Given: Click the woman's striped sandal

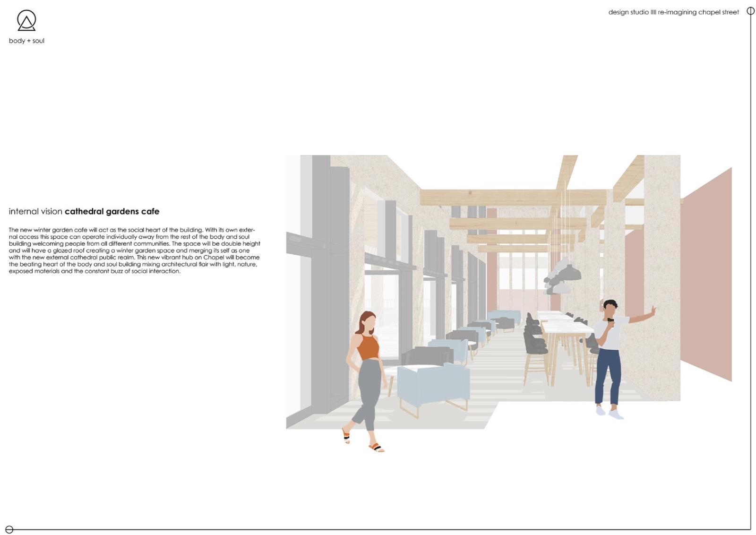Looking at the screenshot, I should click(376, 447).
